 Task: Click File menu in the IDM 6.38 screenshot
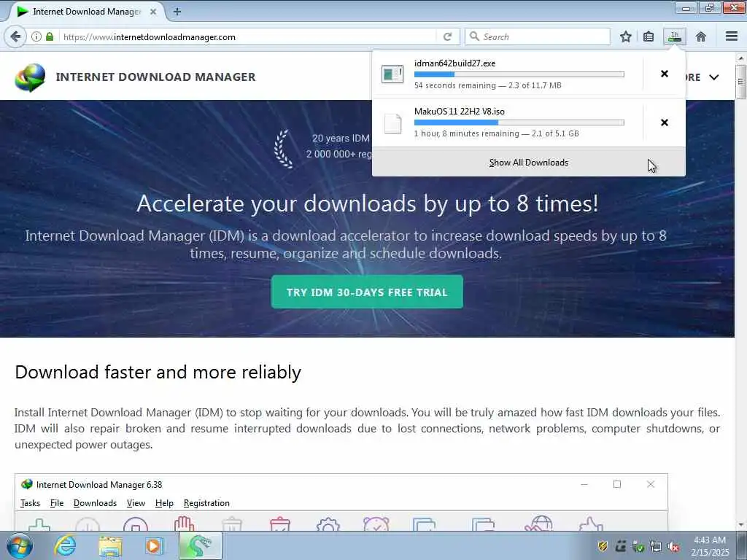[57, 503]
